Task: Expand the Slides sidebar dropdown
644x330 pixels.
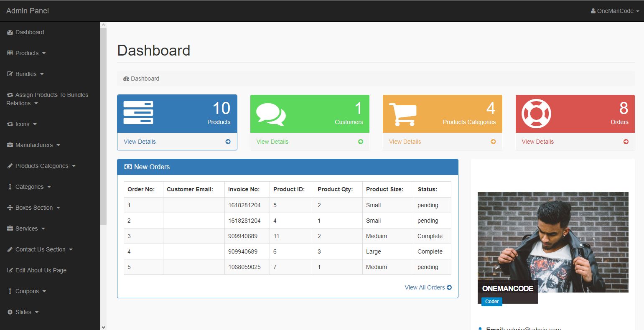Action: point(23,312)
